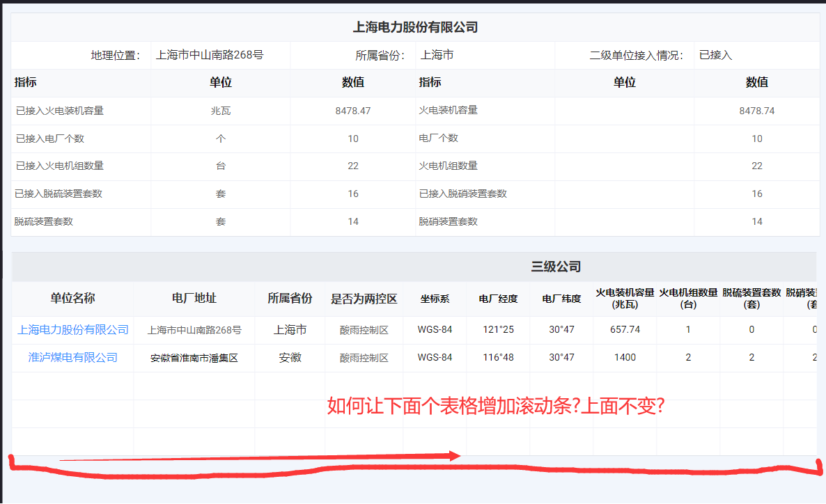
Task: Select address value 上海市中山南路268号 in the top info row
Action: pos(210,55)
